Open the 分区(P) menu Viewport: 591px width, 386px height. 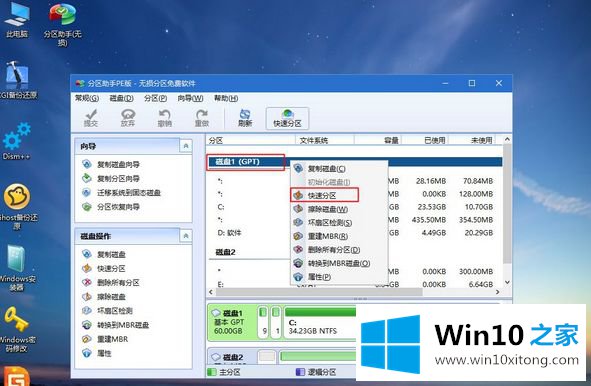click(x=155, y=98)
